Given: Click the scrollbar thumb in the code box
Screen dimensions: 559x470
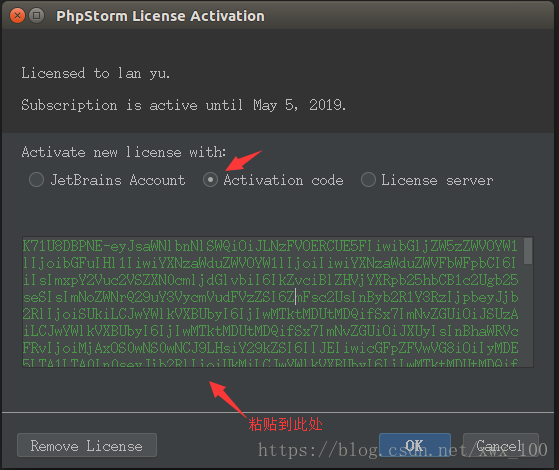Looking at the screenshot, I should [528, 251].
